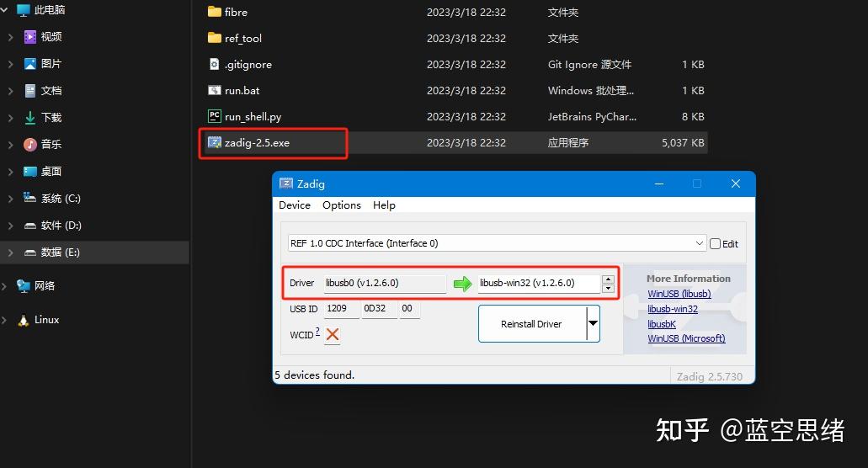Expand the 文档 tree node
This screenshot has height=468, width=868.
(10, 91)
